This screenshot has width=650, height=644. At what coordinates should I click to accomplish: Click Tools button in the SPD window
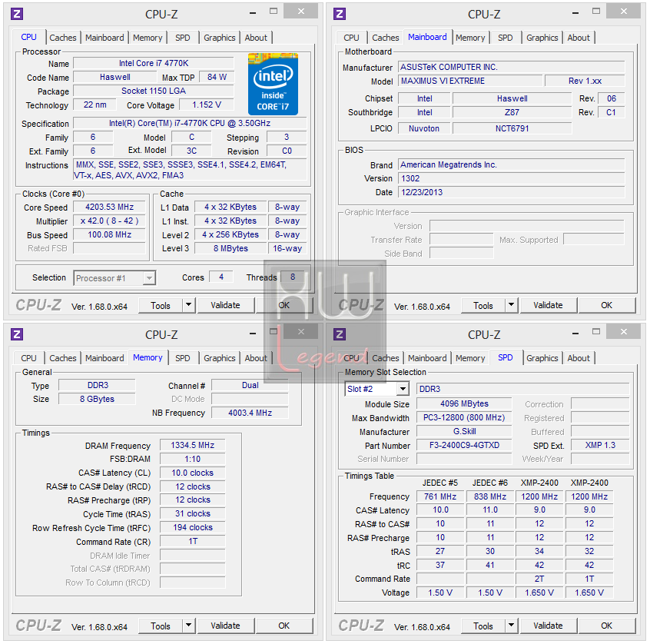[483, 626]
